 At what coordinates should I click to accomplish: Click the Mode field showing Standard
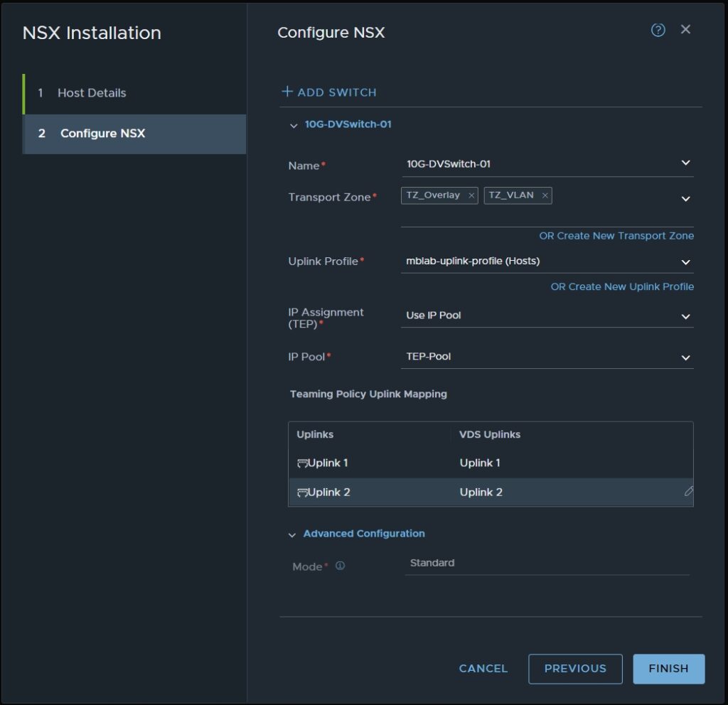tap(547, 564)
